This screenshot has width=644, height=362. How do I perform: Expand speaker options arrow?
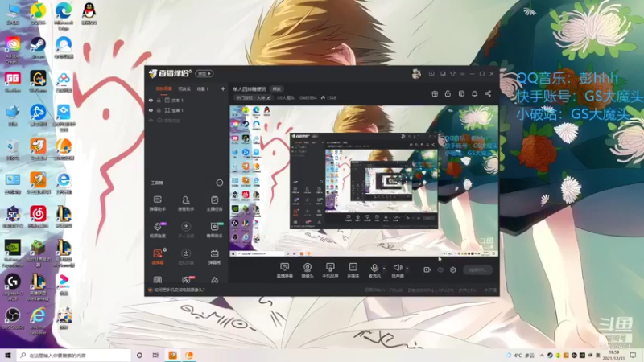point(407,269)
